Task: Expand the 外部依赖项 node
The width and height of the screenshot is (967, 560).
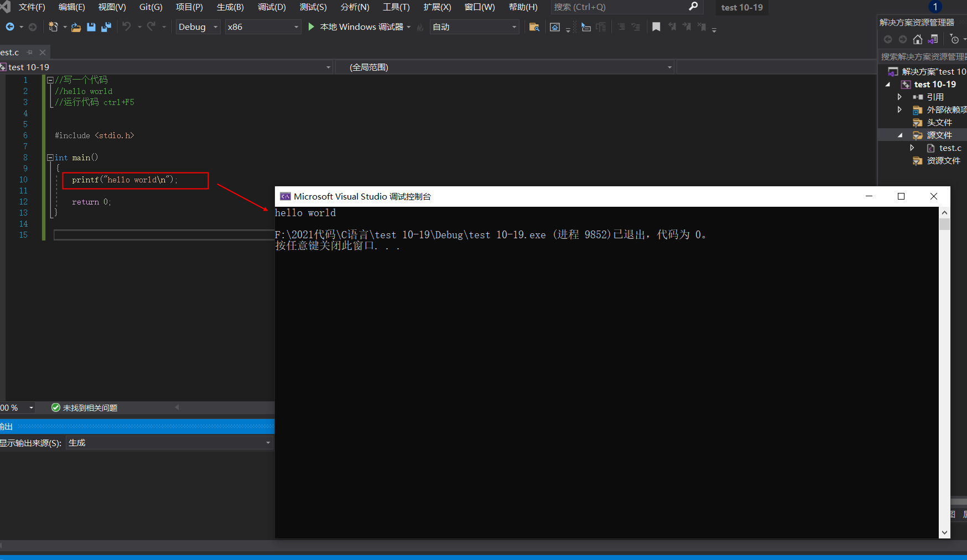Action: (900, 109)
